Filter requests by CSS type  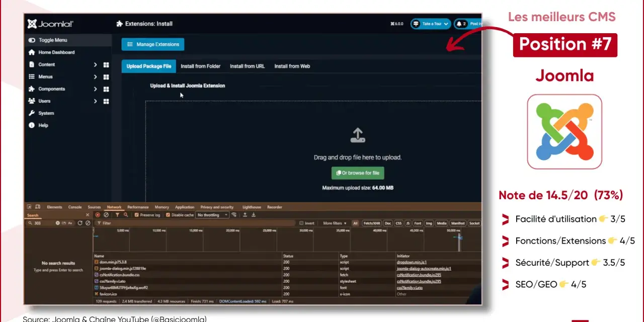[x=398, y=223]
